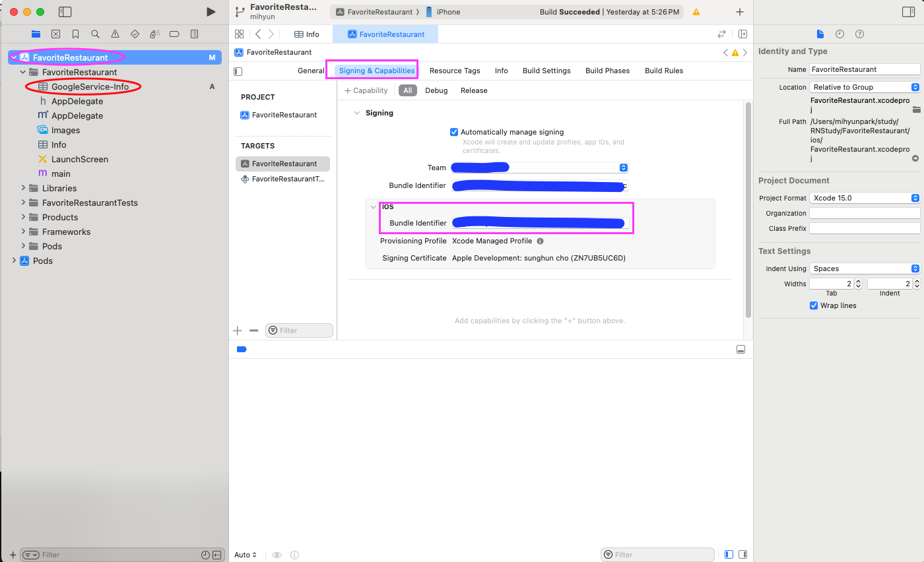Click the editor vertical scrollbar

tap(748, 209)
